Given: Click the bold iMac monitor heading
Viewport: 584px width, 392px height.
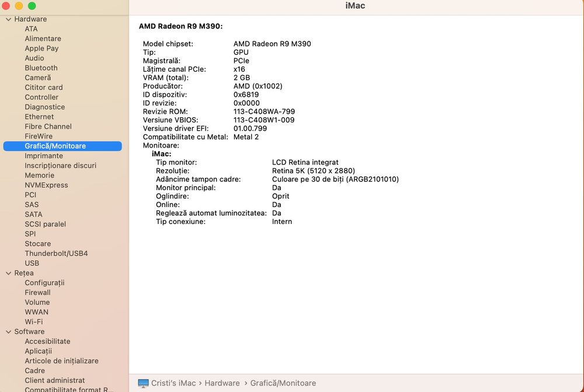Looking at the screenshot, I should pos(162,153).
